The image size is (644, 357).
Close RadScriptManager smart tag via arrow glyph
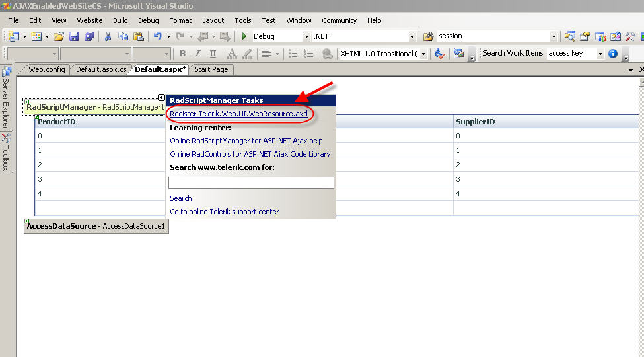[161, 97]
